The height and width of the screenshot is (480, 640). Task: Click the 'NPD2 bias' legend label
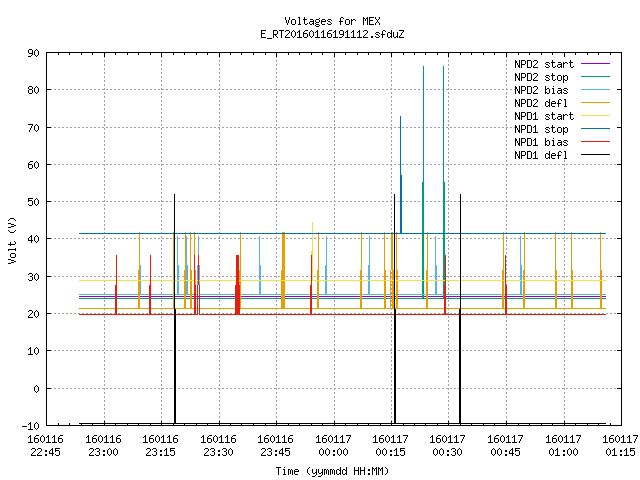(x=541, y=90)
